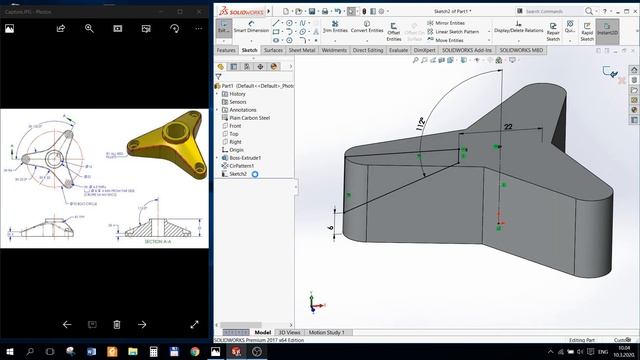
Task: Click the Photos app rotate icon
Action: click(x=174, y=28)
